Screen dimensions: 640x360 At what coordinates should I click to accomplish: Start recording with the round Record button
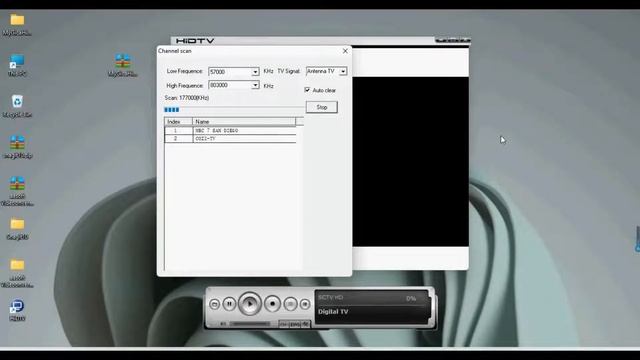272,304
